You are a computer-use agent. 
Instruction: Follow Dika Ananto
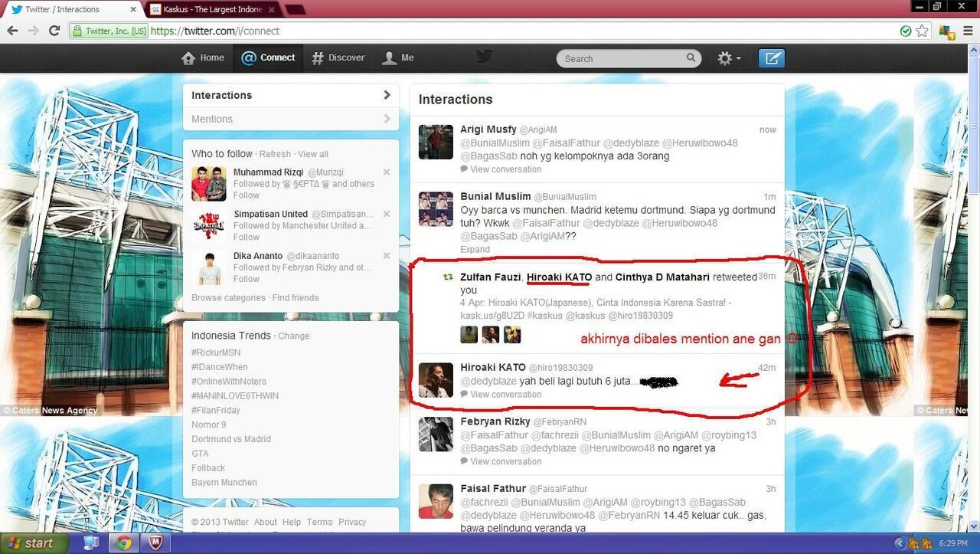tap(247, 279)
